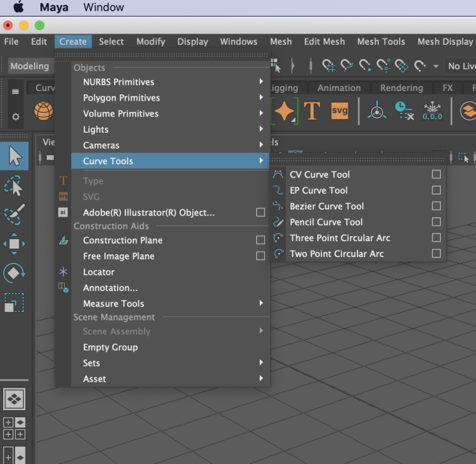Open Construction Plane options box

[260, 240]
